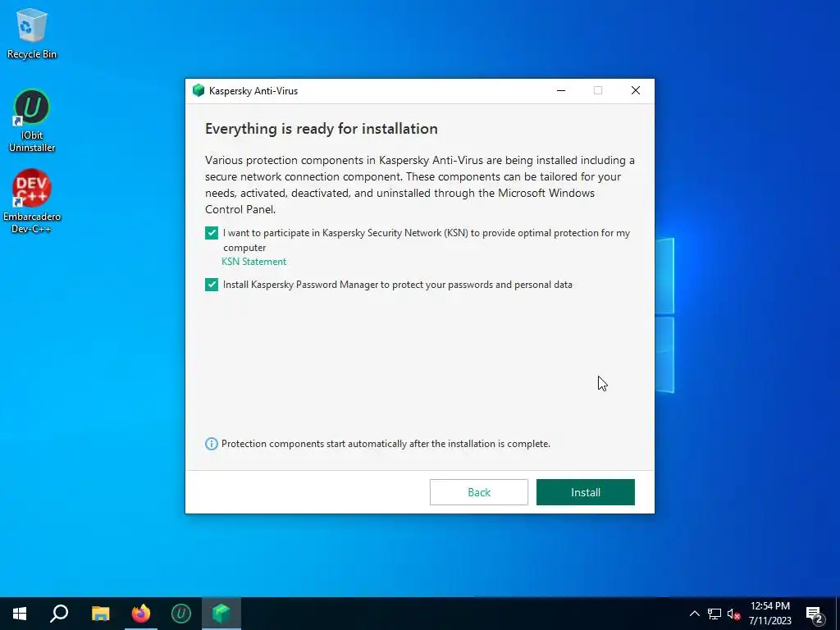Uncheck Install Kaspersky Password Manager checkbox
Screen dimensions: 840x630
coord(212,285)
